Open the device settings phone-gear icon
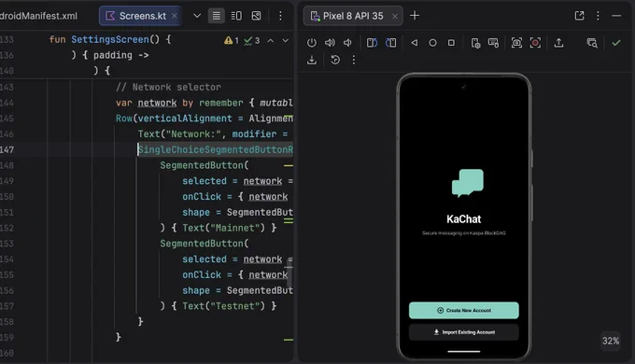 pos(475,43)
